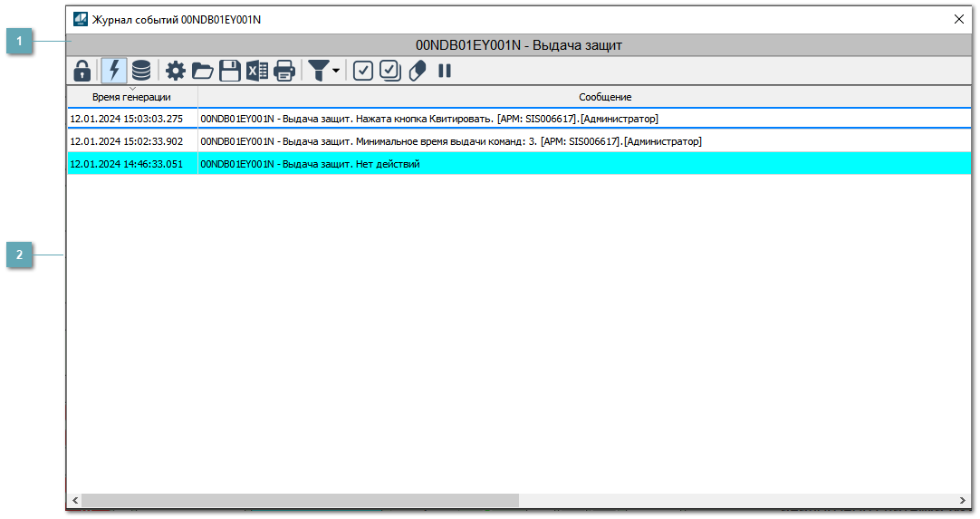Print the event log
This screenshot has height=519, width=980.
(284, 71)
